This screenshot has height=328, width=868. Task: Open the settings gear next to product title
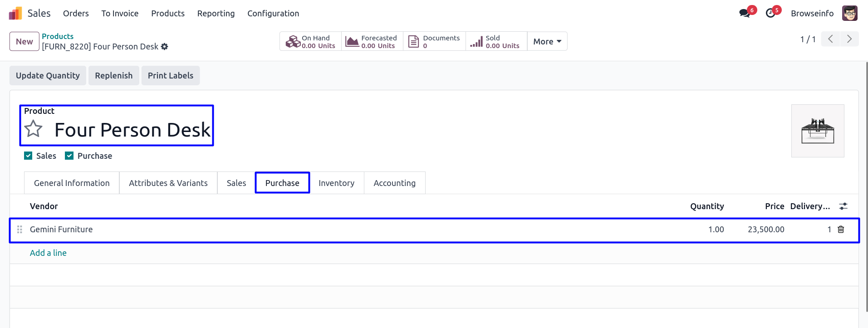tap(165, 47)
